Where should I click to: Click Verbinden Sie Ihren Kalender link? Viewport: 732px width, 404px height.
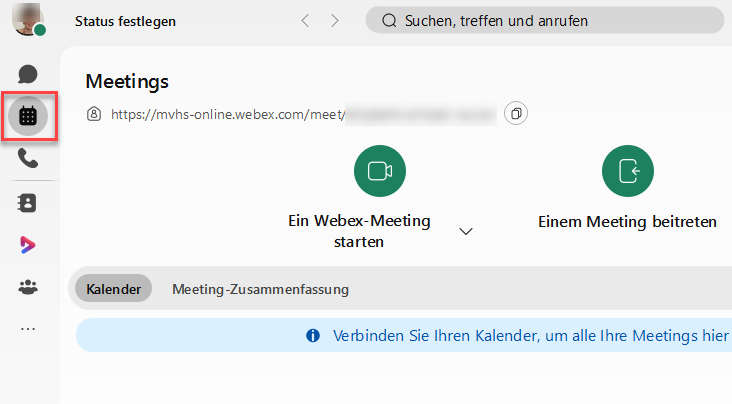tap(532, 336)
